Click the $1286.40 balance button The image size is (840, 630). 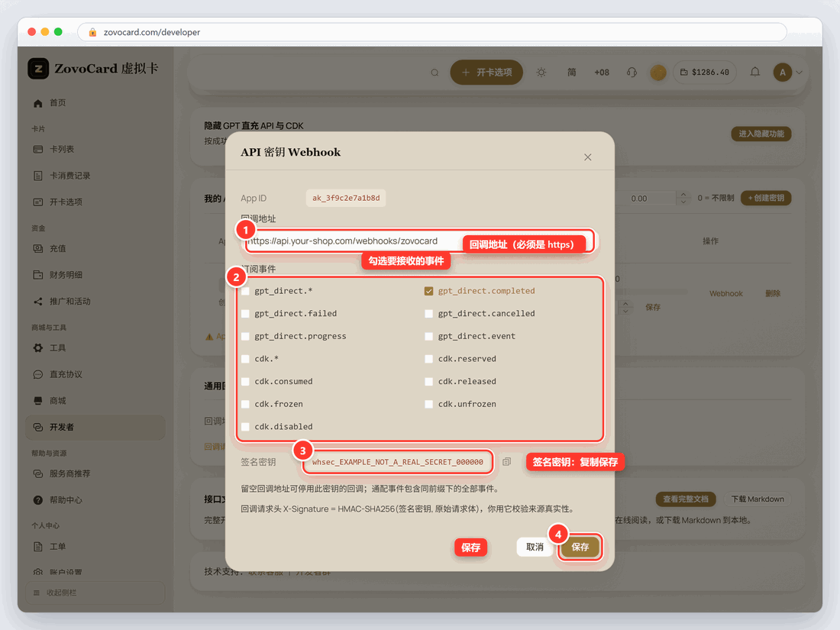(705, 73)
